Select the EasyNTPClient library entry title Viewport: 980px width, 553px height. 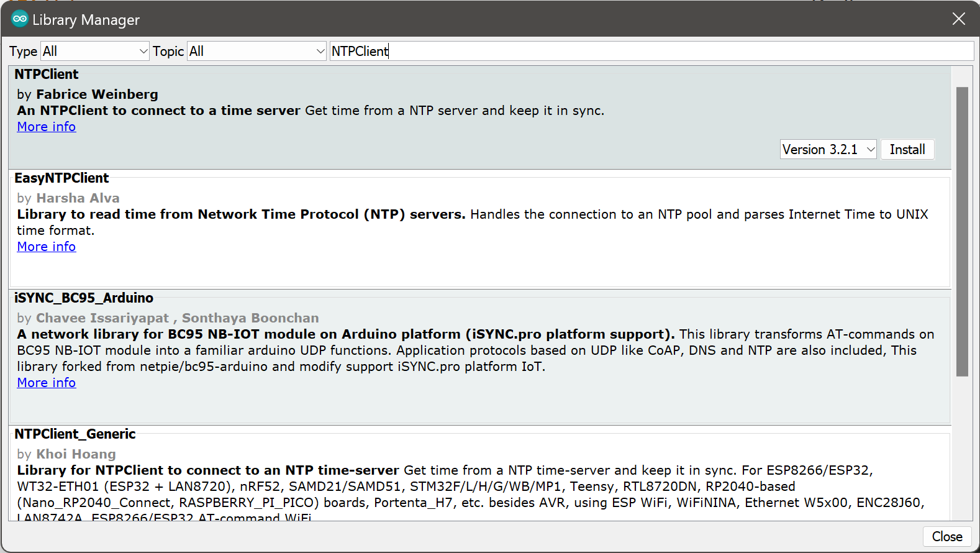(x=61, y=178)
